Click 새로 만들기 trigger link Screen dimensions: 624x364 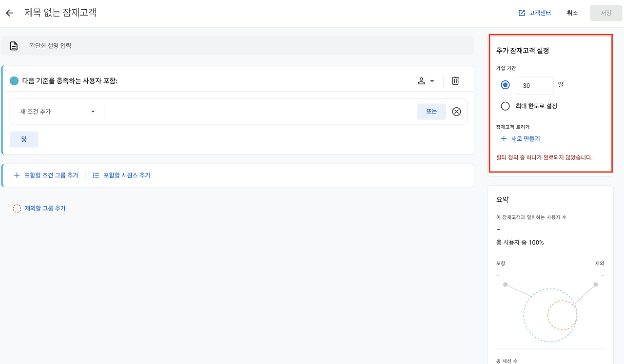click(520, 139)
